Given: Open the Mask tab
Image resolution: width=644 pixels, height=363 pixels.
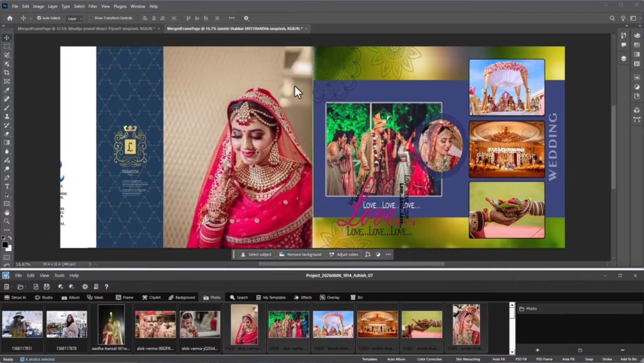Looking at the screenshot, I should (x=95, y=298).
